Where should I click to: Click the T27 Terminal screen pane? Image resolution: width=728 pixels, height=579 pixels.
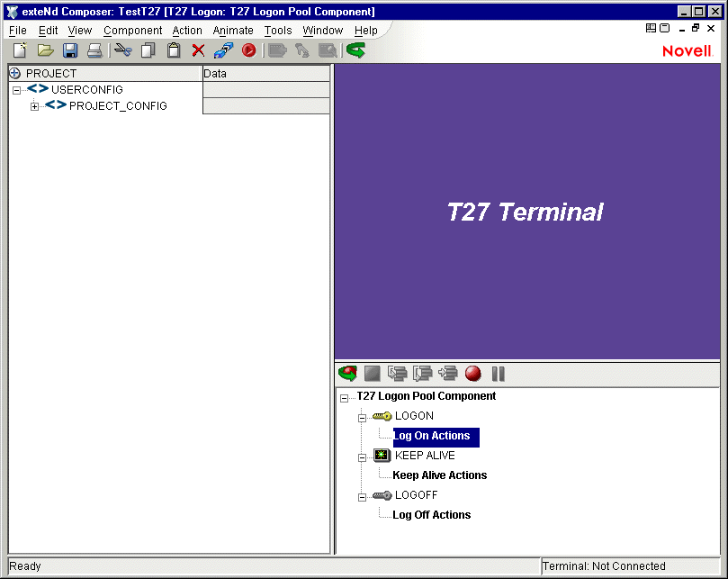(x=527, y=212)
